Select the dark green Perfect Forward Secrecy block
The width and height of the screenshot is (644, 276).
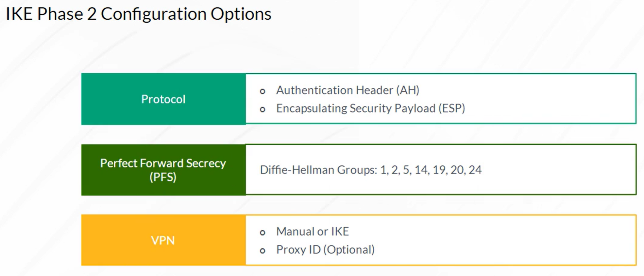(163, 170)
